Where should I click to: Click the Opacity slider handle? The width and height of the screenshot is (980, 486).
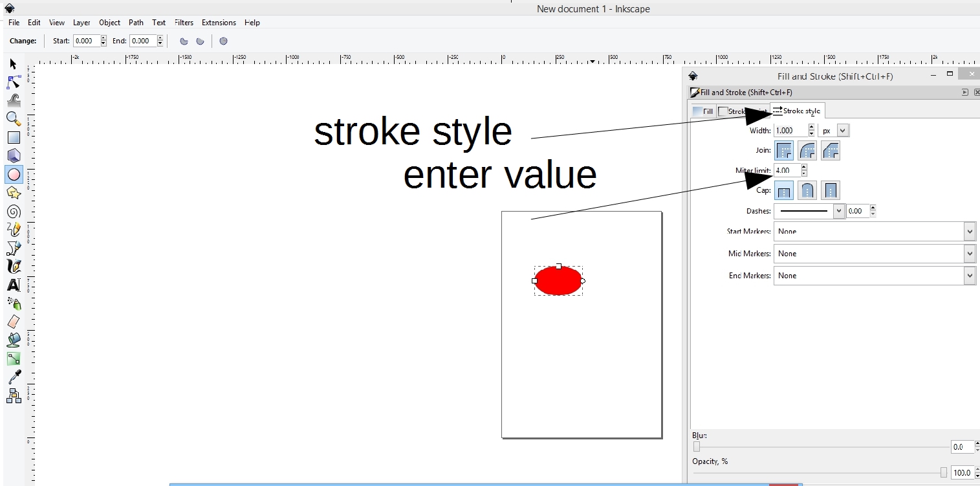pyautogui.click(x=944, y=472)
